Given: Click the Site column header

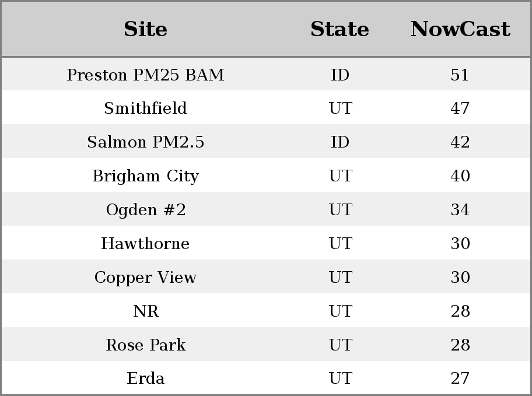Looking at the screenshot, I should 145,29.
